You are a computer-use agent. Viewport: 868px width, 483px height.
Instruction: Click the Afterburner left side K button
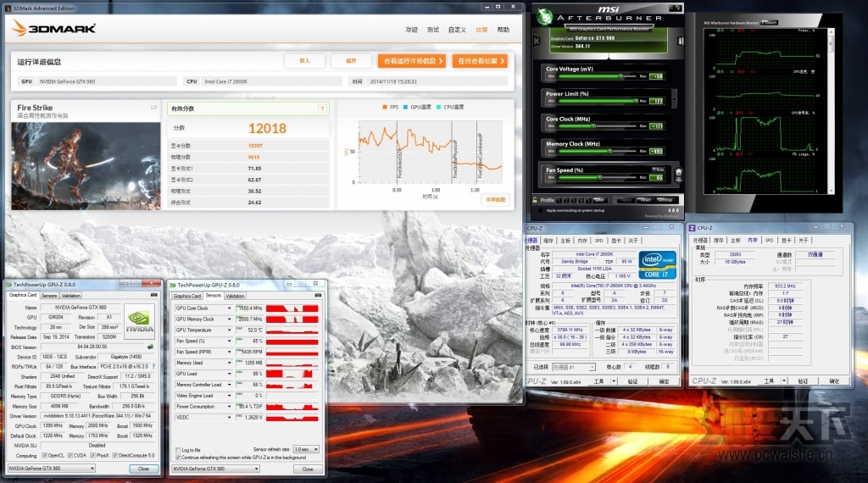pos(537,41)
